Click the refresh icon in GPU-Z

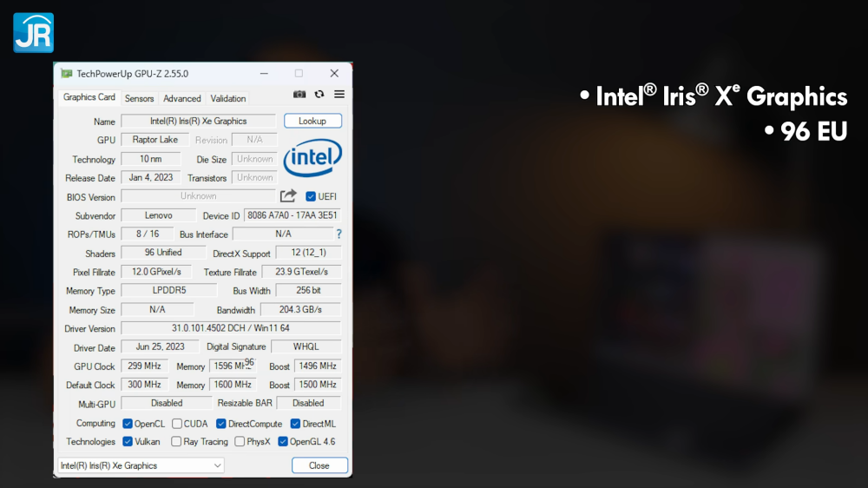[x=319, y=94]
